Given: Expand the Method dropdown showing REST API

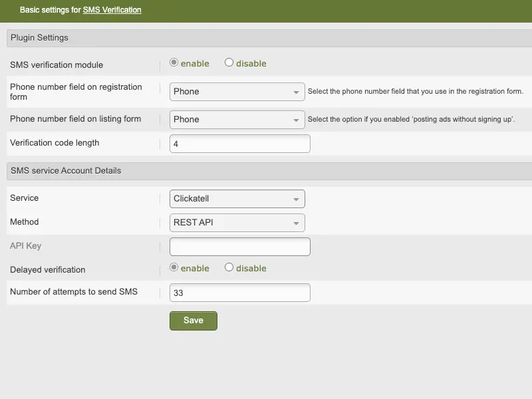Looking at the screenshot, I should [x=237, y=222].
